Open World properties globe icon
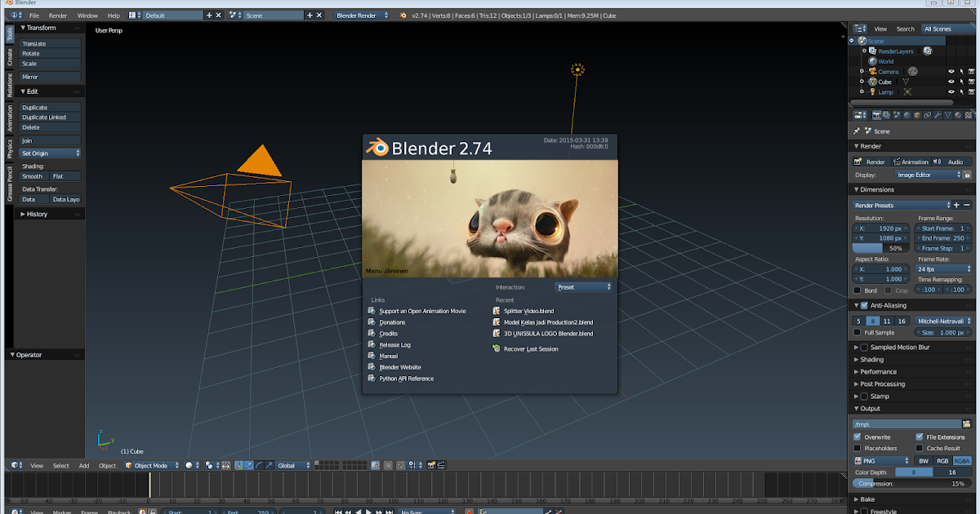 906,114
